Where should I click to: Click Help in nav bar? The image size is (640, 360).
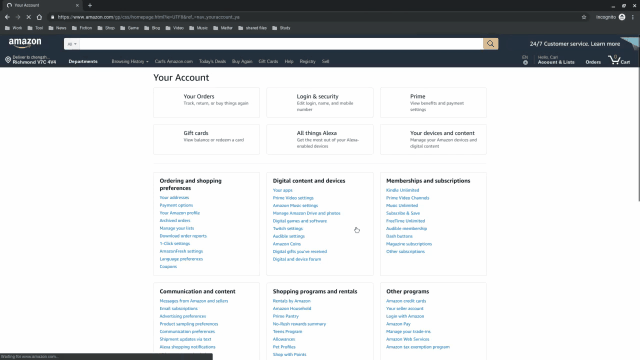point(289,62)
